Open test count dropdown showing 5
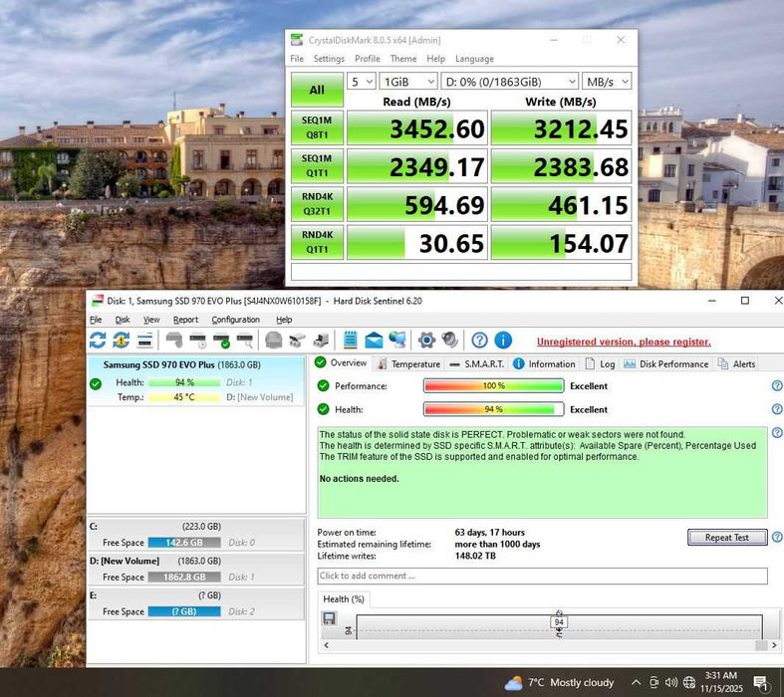The width and height of the screenshot is (784, 697). [361, 82]
